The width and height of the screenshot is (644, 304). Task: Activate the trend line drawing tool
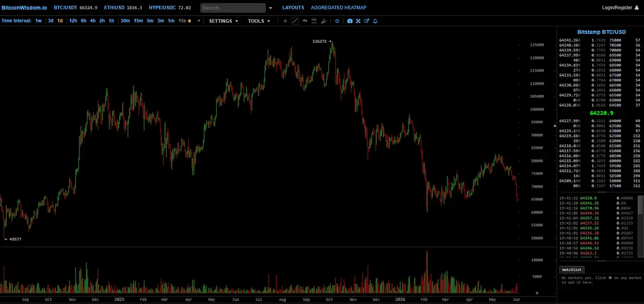(x=295, y=21)
